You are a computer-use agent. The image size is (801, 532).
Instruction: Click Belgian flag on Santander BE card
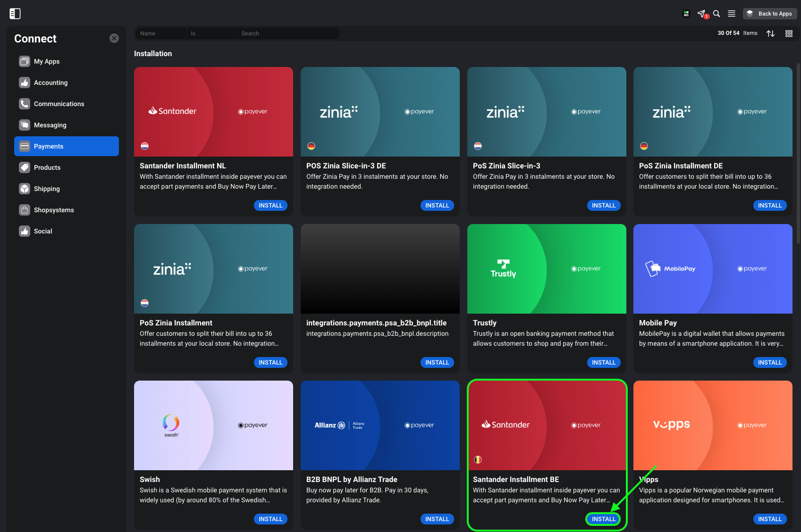478,460
